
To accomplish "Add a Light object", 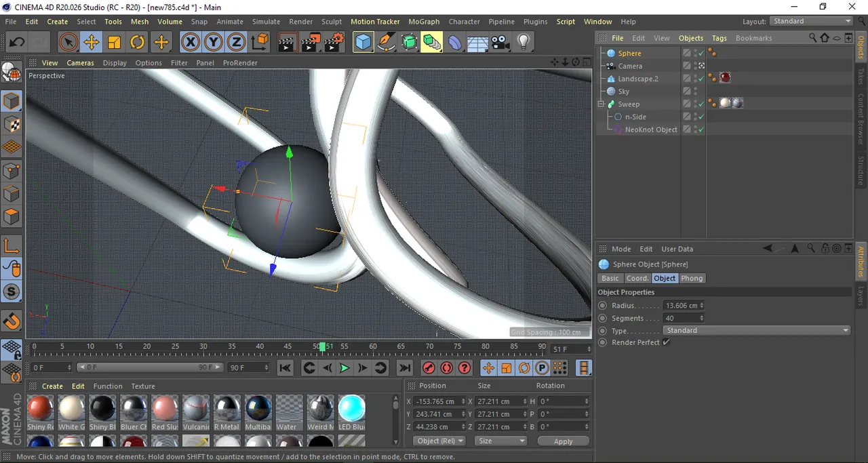I will [x=524, y=43].
